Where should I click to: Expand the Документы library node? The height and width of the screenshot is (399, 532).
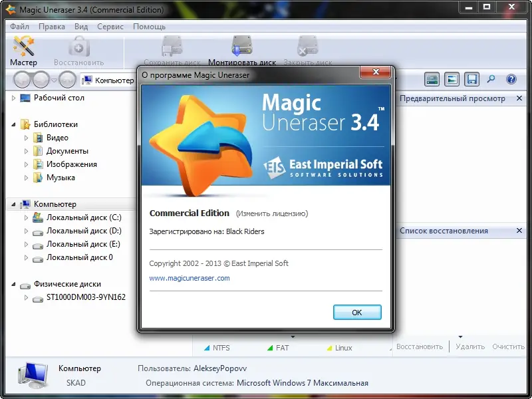(x=26, y=151)
